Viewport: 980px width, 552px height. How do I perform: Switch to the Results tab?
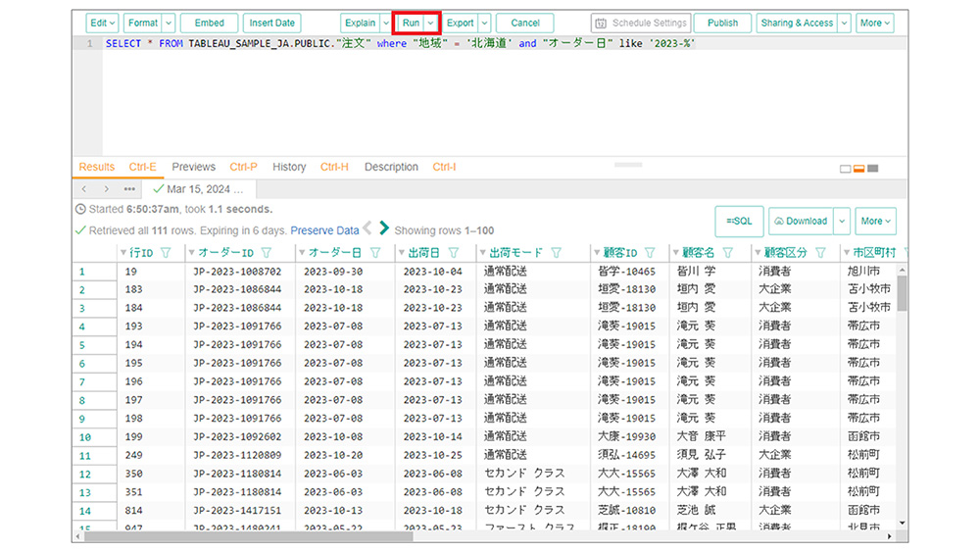click(x=97, y=167)
